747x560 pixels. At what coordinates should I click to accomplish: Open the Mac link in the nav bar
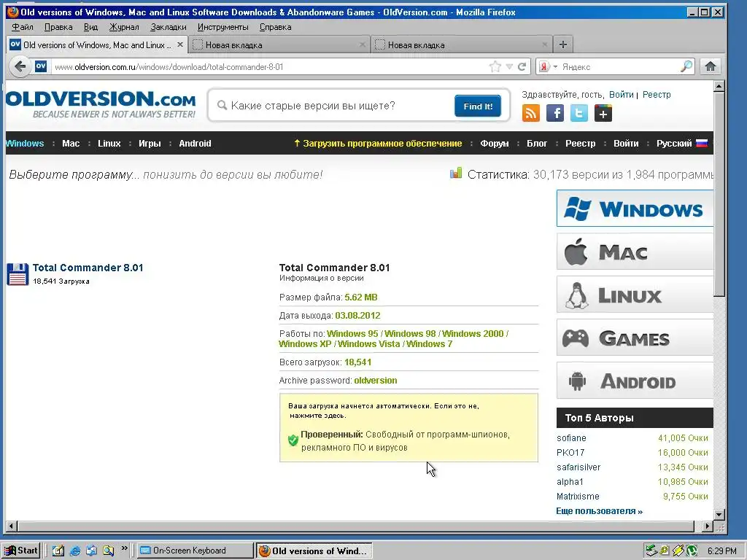71,144
